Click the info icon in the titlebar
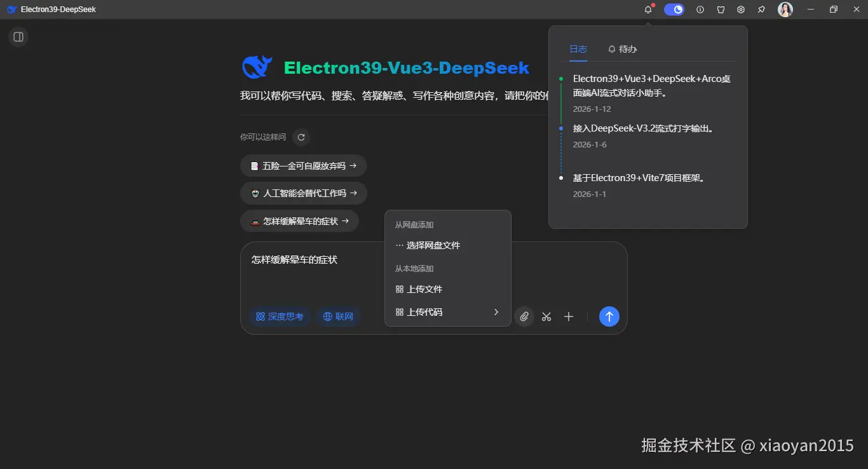 click(x=700, y=9)
